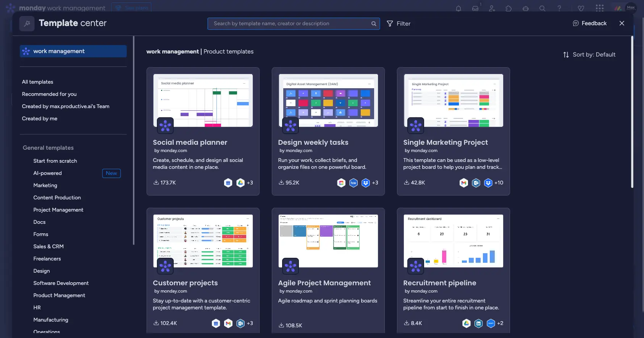
Task: Click the template grid vertical scrollbar
Action: click(632, 112)
